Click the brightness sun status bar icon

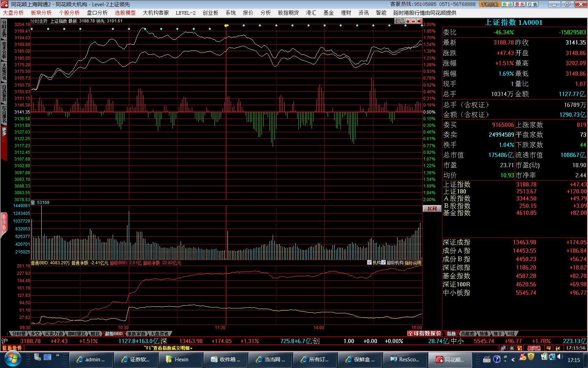click(512, 348)
